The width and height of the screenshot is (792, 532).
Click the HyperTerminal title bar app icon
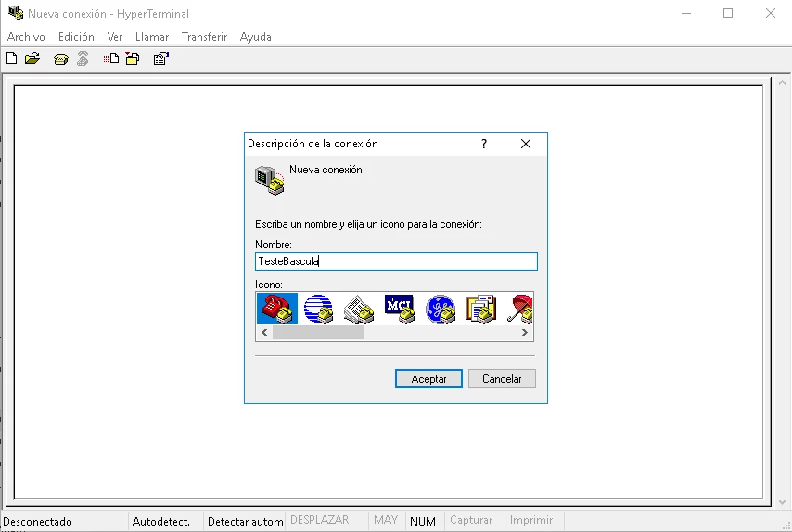click(16, 13)
